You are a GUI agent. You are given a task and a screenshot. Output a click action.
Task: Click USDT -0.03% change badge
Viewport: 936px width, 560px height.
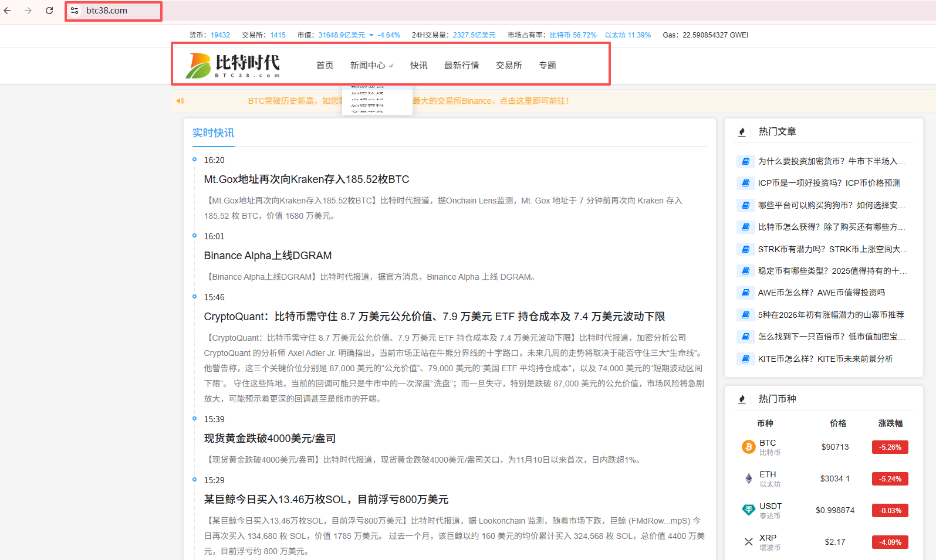[890, 510]
